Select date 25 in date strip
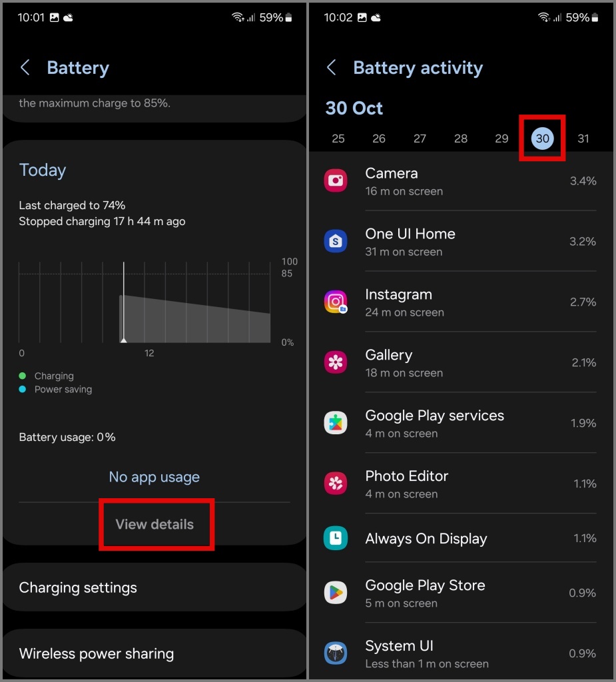This screenshot has width=616, height=682. click(338, 139)
